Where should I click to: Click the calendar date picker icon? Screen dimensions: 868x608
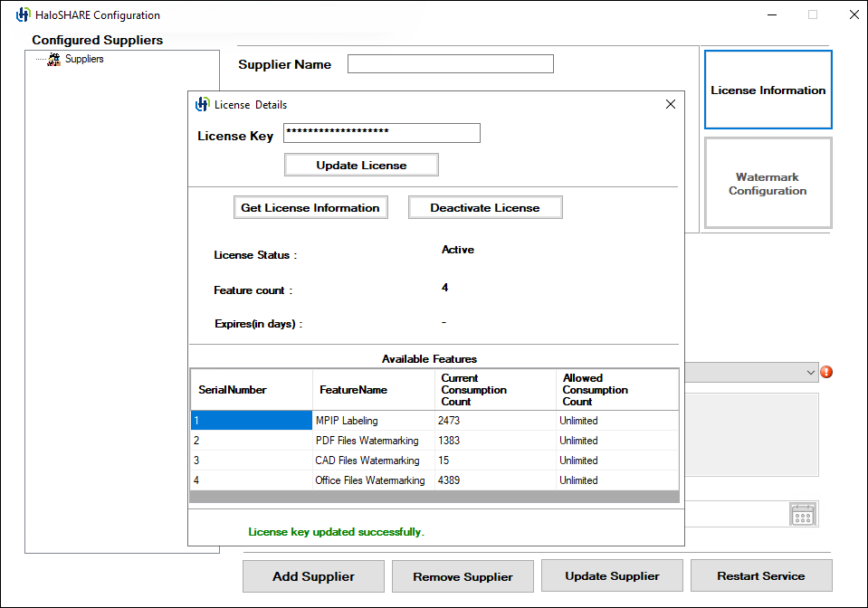803,515
